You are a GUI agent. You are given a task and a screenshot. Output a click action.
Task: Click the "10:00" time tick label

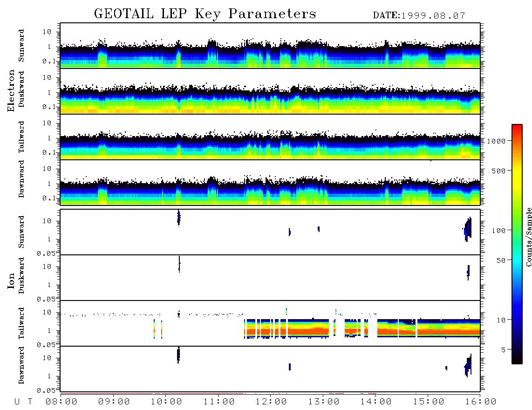click(x=167, y=402)
